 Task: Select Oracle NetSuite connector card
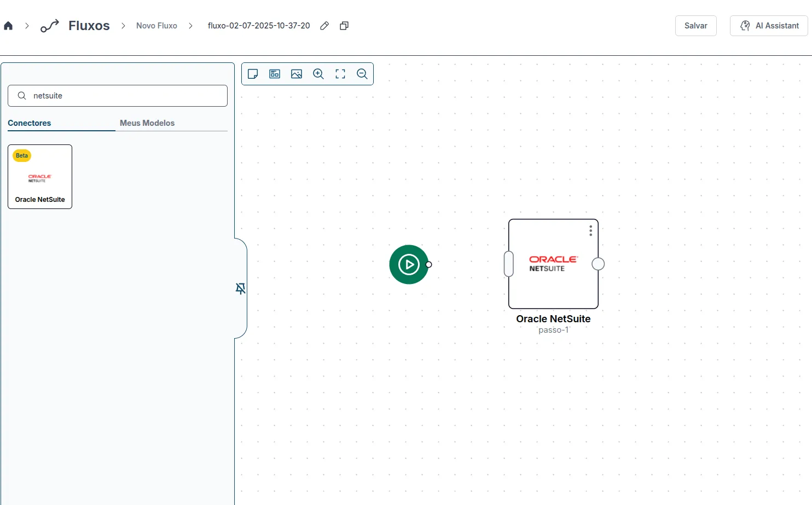tap(40, 177)
